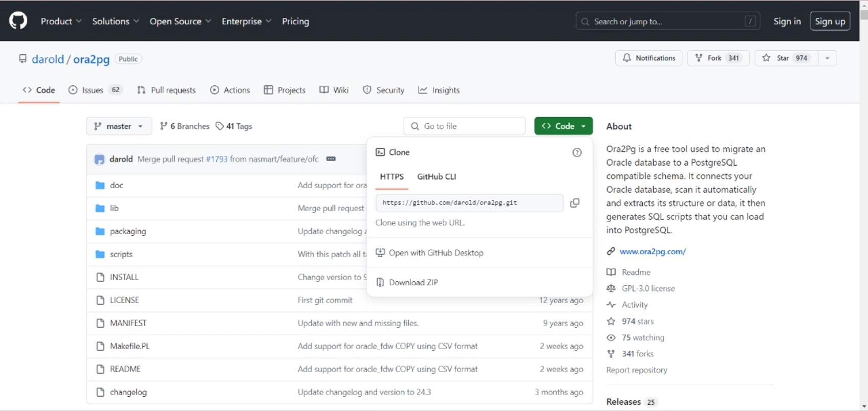Open the Open Source dropdown menu
Image resolution: width=868 pixels, height=411 pixels.
(180, 21)
